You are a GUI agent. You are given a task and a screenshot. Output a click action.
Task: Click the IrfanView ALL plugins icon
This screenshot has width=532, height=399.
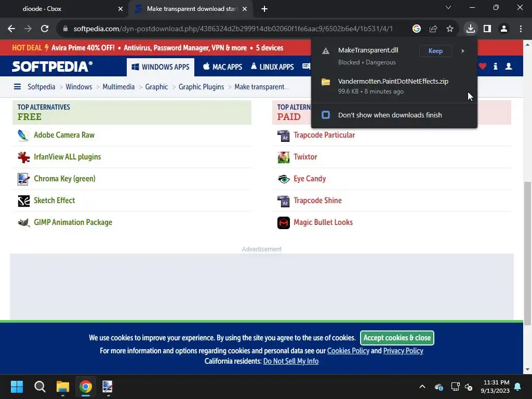[23, 157]
